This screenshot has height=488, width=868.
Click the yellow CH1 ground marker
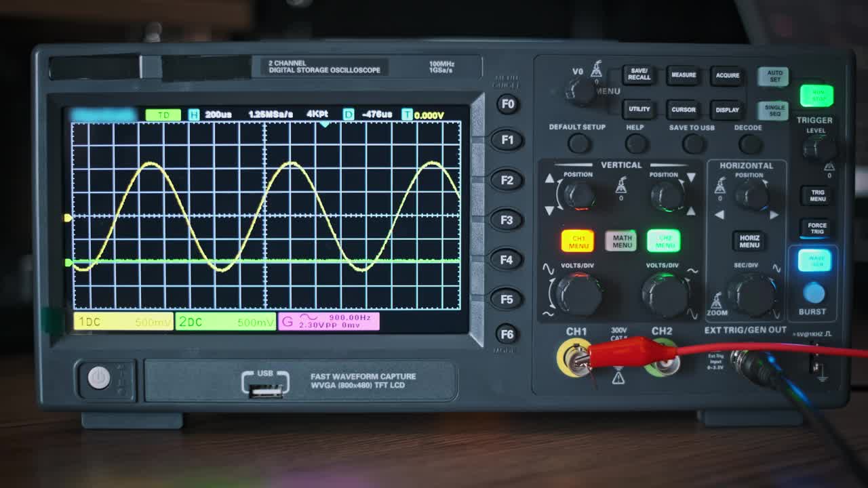coord(68,218)
